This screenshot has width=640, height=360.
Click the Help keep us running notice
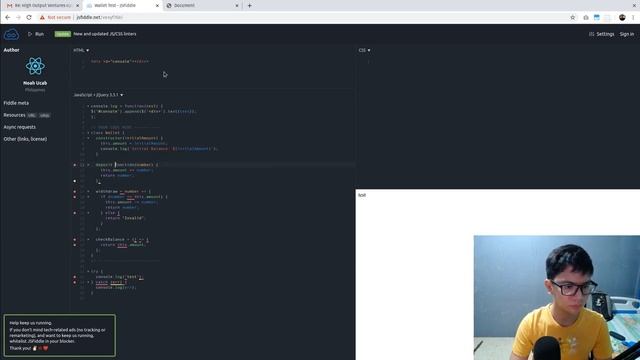[x=60, y=336]
